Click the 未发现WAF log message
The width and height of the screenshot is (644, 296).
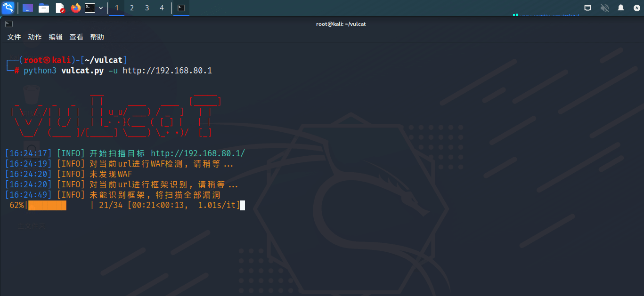[x=111, y=174]
